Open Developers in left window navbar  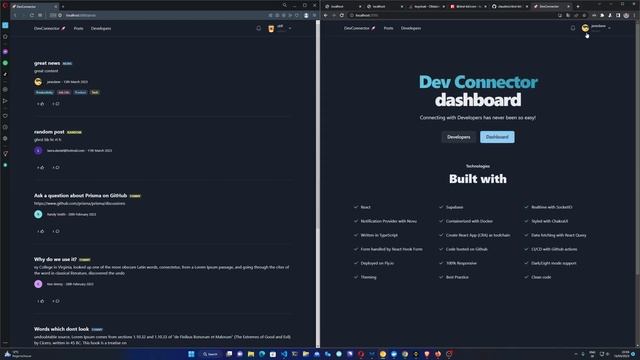[101, 29]
